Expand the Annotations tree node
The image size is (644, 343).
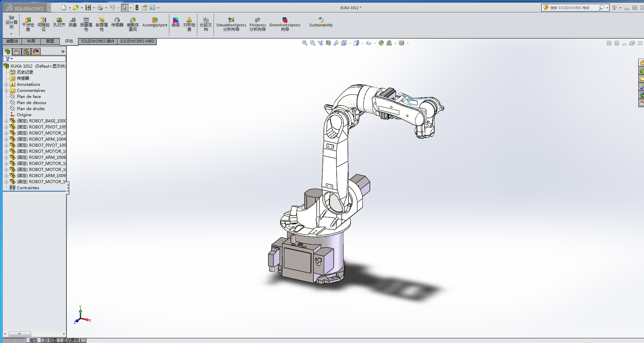pyautogui.click(x=6, y=84)
